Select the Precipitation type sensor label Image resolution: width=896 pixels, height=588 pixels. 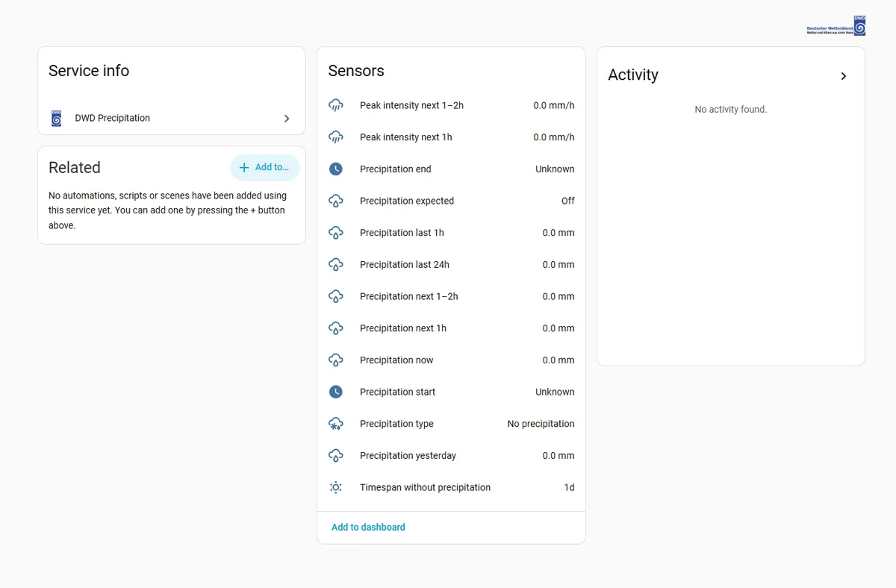[x=396, y=424]
